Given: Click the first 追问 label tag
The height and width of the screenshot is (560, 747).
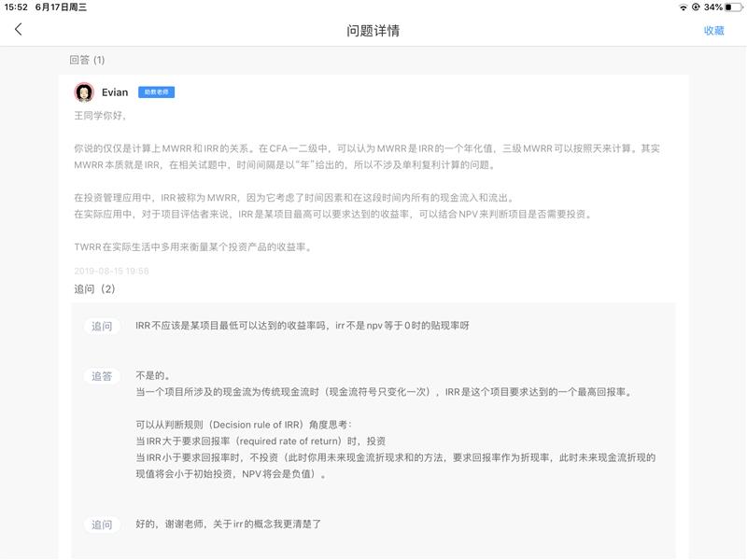Looking at the screenshot, I should point(101,327).
